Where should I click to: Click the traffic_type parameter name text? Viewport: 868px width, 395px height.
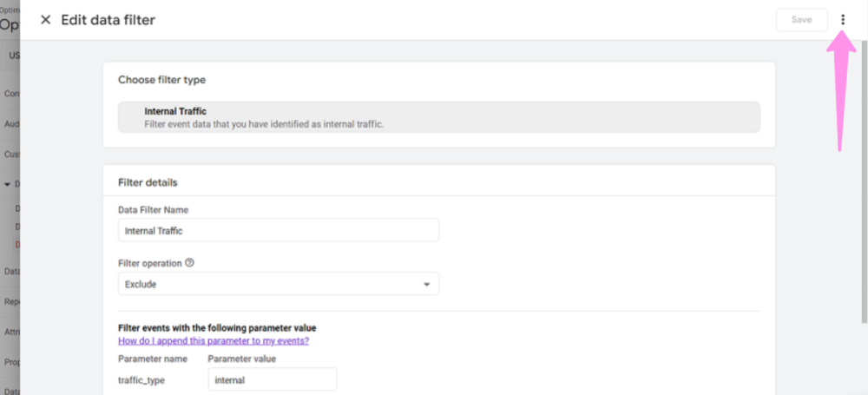(140, 379)
